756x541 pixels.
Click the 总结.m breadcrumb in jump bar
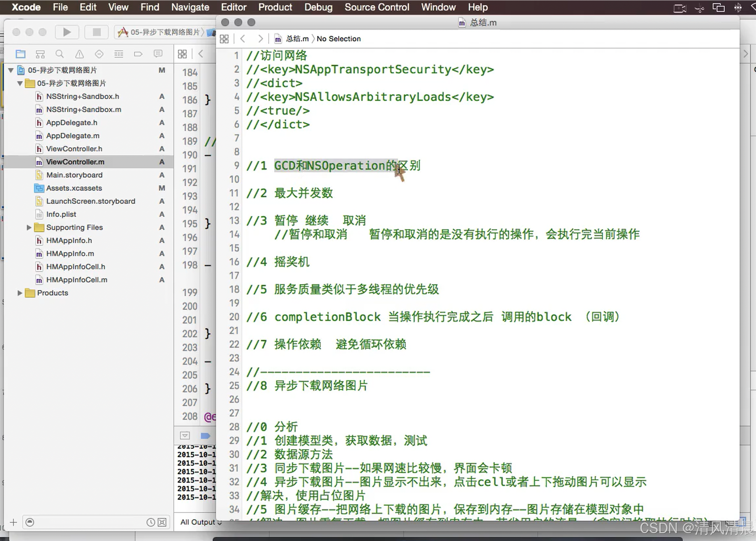[x=297, y=39]
